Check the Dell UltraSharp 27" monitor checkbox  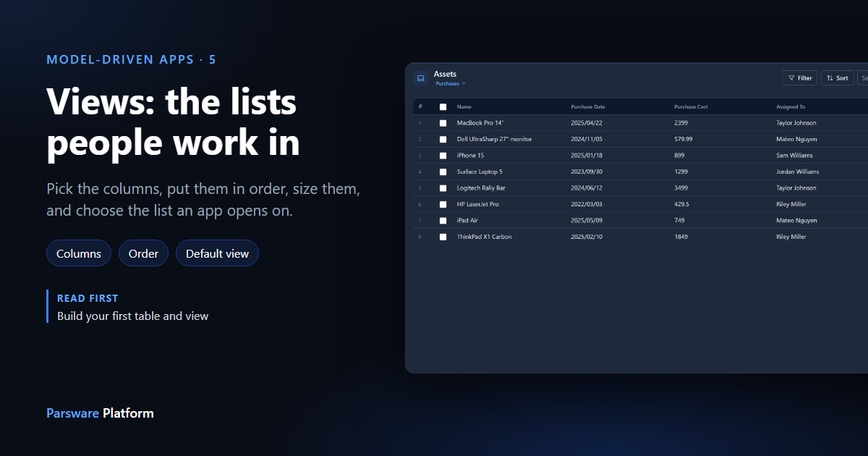pyautogui.click(x=443, y=139)
